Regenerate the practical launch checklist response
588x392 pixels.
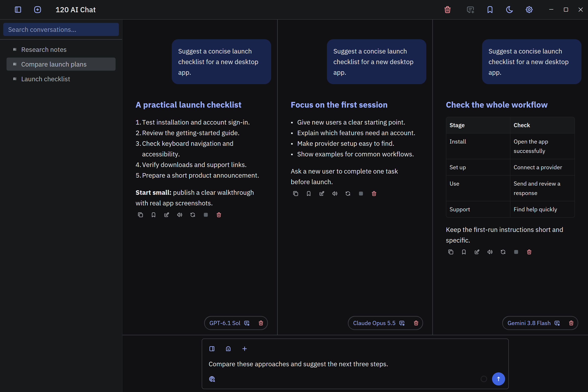tap(193, 215)
